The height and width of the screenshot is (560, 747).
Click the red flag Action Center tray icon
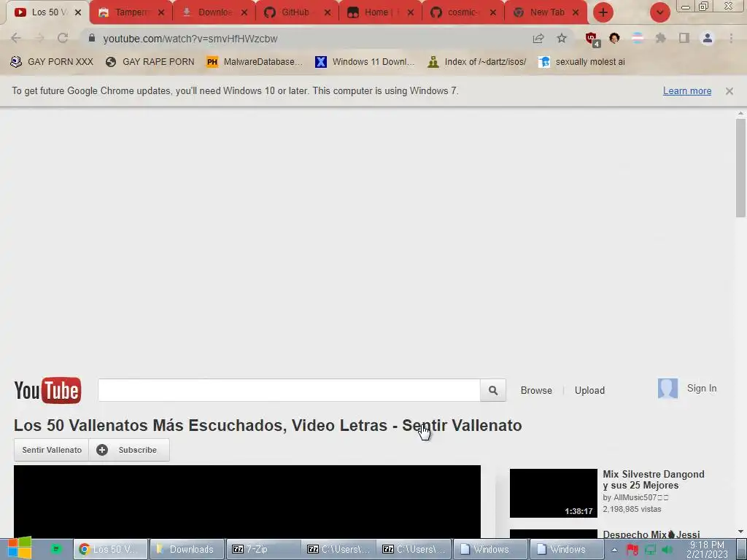[x=632, y=550]
